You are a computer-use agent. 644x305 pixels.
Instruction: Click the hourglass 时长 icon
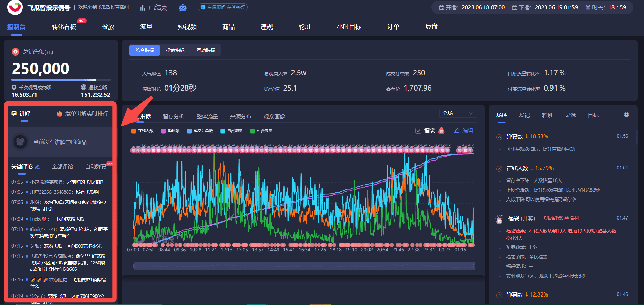588,7
